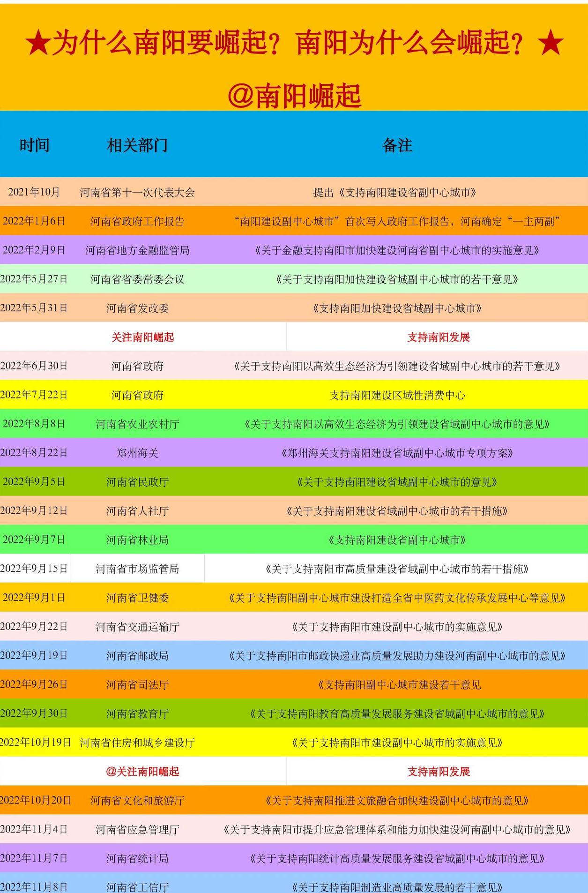This screenshot has height=893, width=588.
Task: Select "河南省农业农村厅" cell
Action: pos(137,425)
